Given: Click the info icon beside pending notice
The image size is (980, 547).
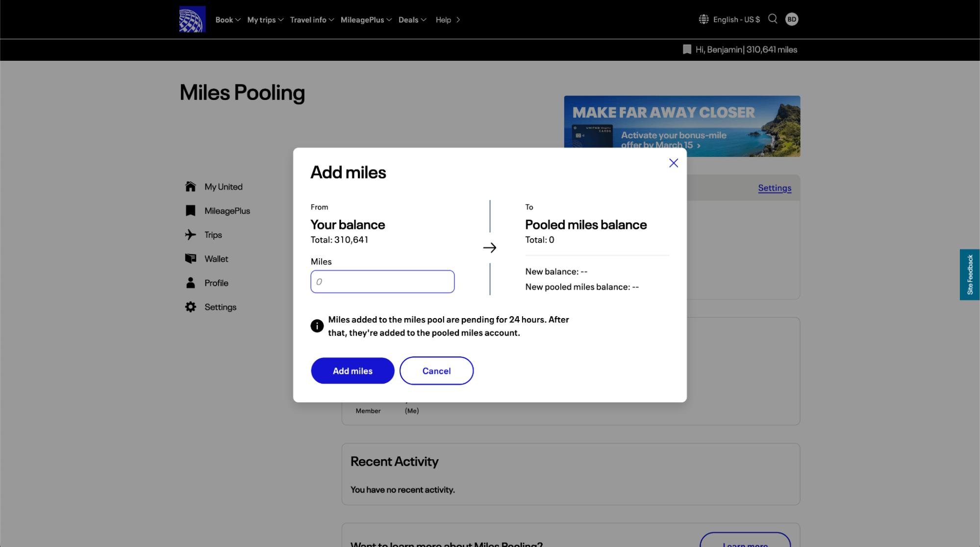Looking at the screenshot, I should coord(317,326).
